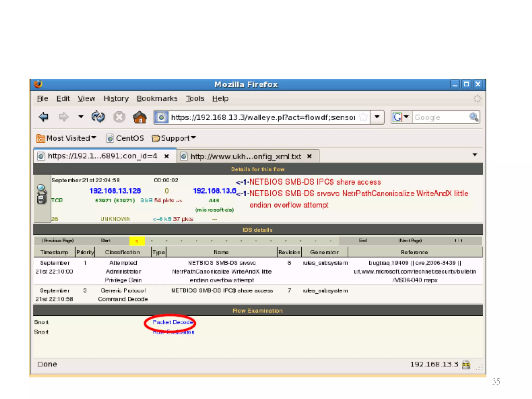This screenshot has height=399, width=532.
Task: Click the padlock security icon in status bar
Action: pyautogui.click(x=466, y=364)
